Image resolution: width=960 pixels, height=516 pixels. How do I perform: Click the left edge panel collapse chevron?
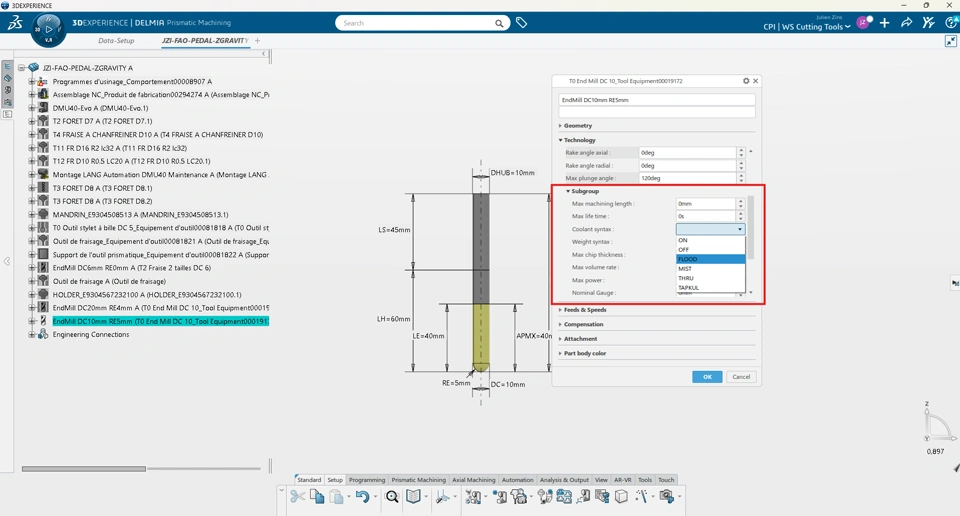click(7, 261)
